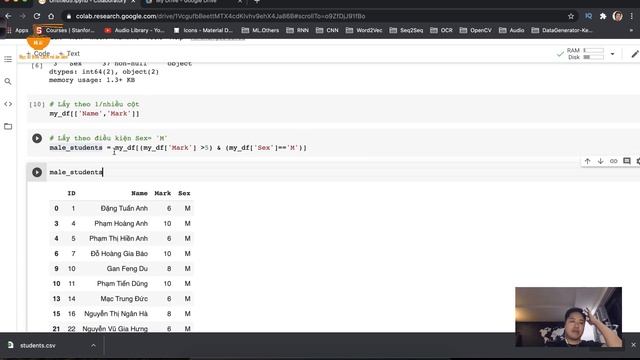This screenshot has width=640, height=360.
Task: Copy link to the selected cell
Action: click(613, 161)
